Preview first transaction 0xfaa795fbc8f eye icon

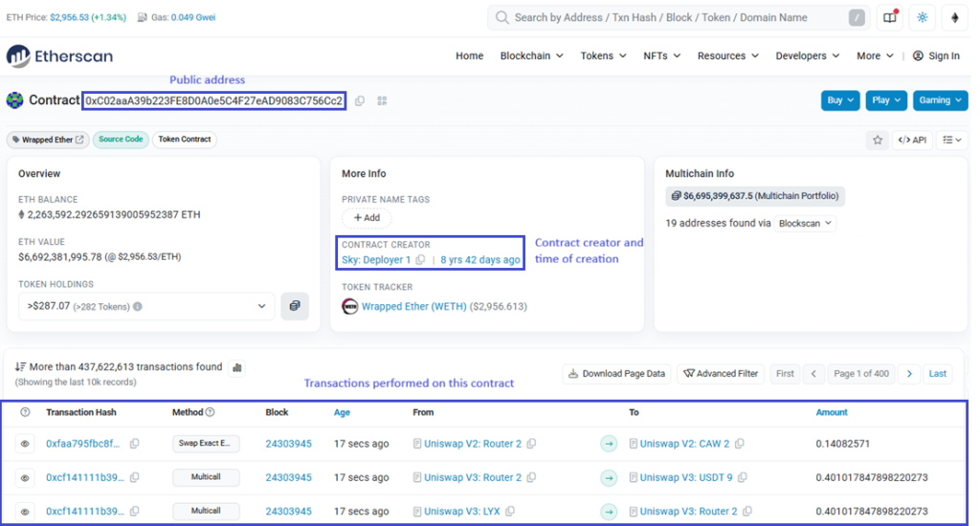25,444
